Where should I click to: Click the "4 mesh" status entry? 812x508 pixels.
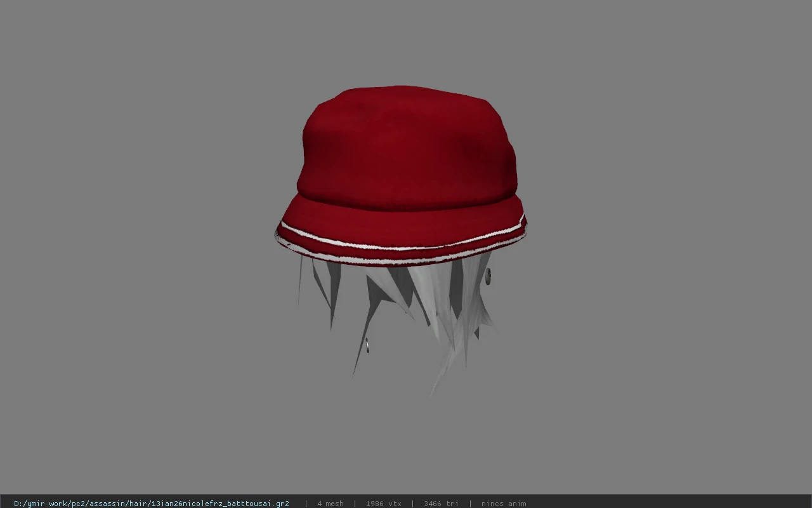tap(331, 504)
